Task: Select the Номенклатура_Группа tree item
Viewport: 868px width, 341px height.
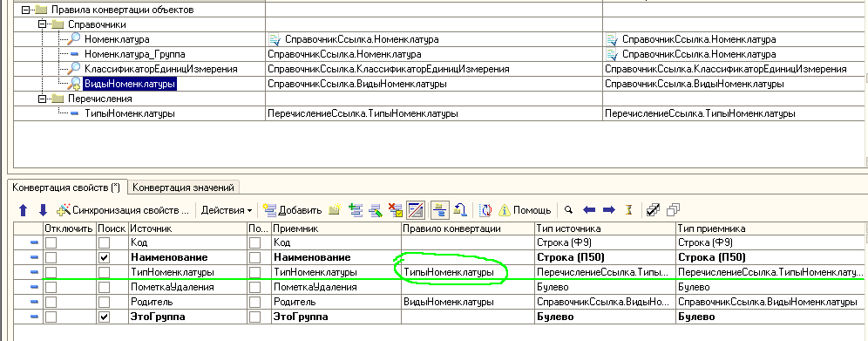Action: click(134, 54)
